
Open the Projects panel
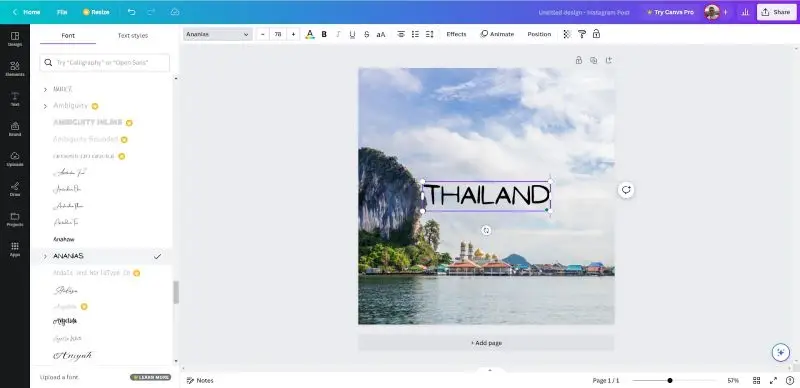coord(15,219)
